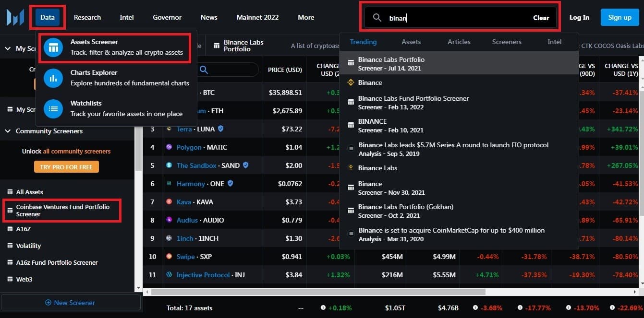The height and width of the screenshot is (318, 644).
Task: Switch to the Articles search tab
Action: [x=459, y=42]
